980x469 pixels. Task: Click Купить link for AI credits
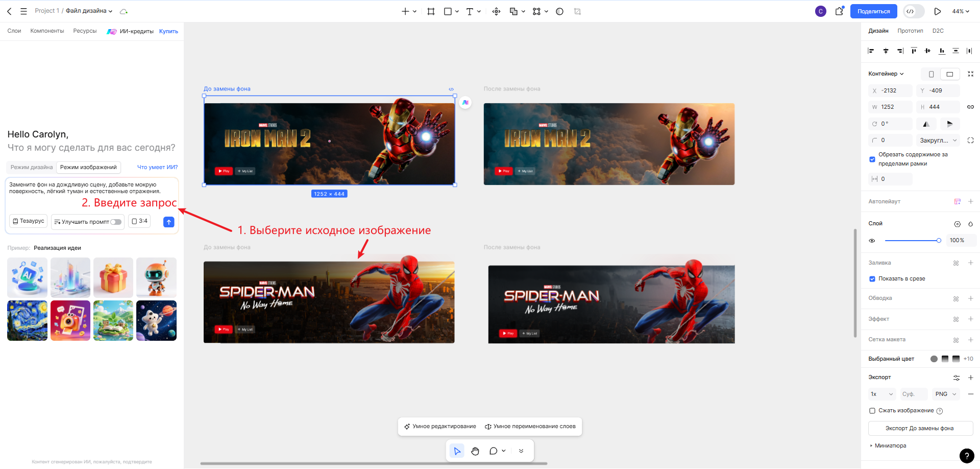coord(168,31)
